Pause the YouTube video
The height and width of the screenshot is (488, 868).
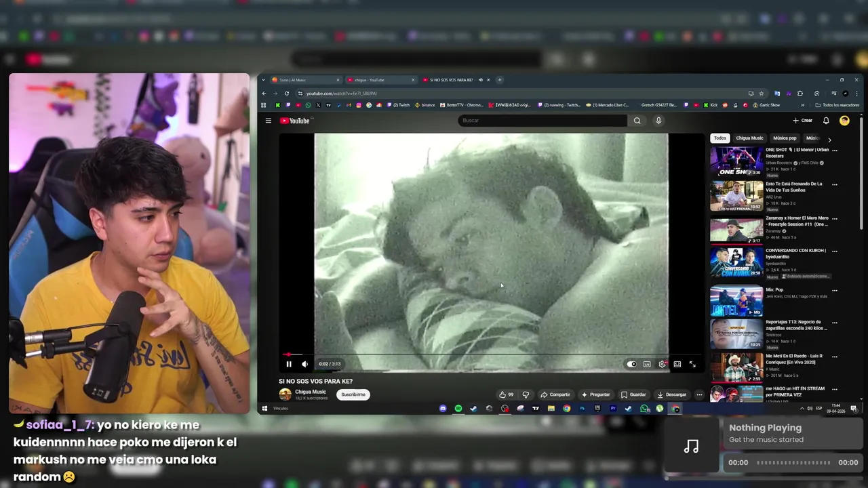pos(289,364)
